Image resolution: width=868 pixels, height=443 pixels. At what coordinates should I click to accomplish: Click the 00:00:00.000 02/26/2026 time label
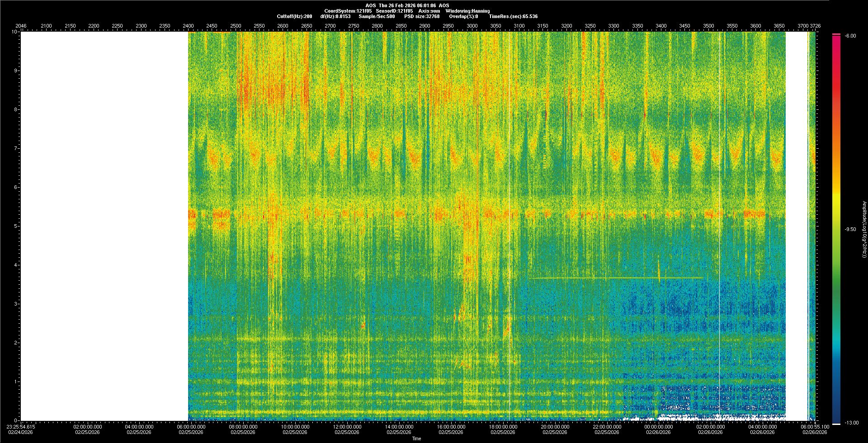coord(659,429)
